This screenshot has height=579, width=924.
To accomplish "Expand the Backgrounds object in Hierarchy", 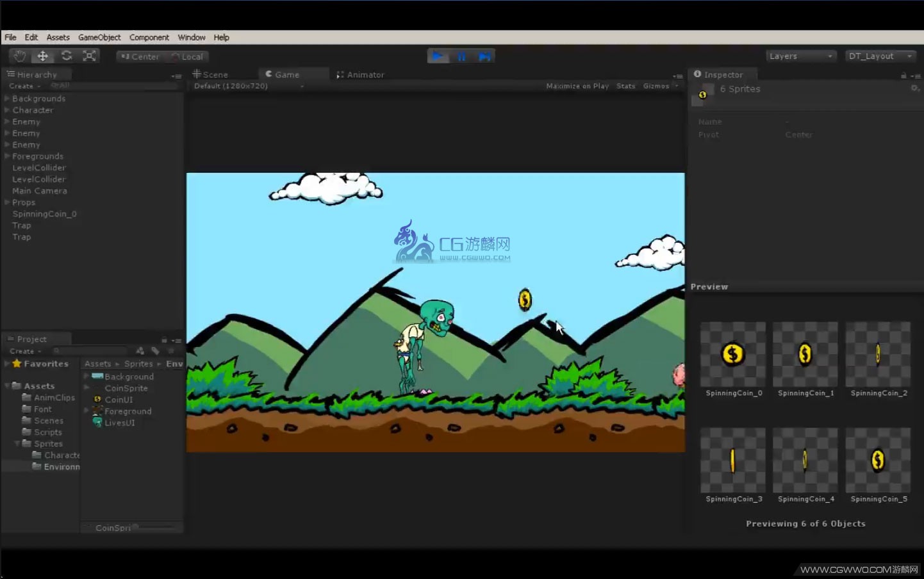I will coord(7,99).
